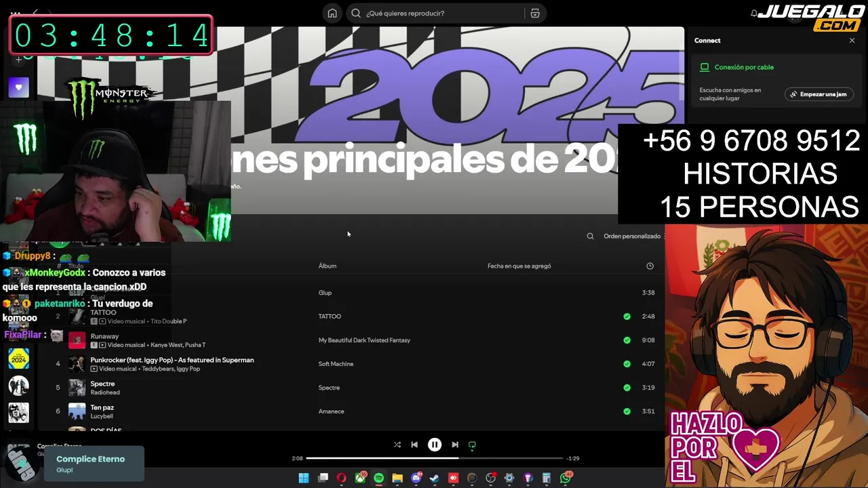This screenshot has width=868, height=488.
Task: Open Calculator from taskbar
Action: pos(547,478)
